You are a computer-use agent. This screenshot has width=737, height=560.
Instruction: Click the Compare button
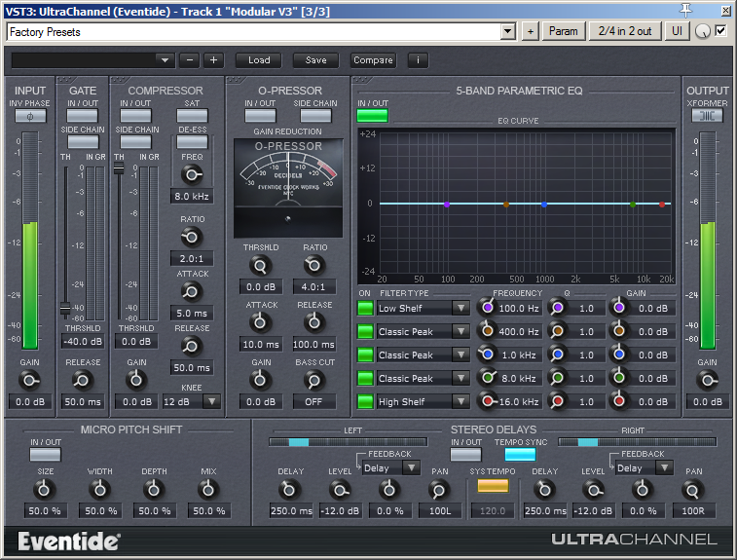pyautogui.click(x=373, y=60)
